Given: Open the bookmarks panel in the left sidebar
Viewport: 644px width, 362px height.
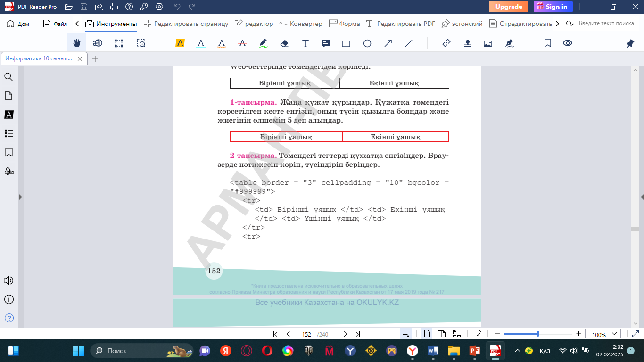Looking at the screenshot, I should pos(8,152).
